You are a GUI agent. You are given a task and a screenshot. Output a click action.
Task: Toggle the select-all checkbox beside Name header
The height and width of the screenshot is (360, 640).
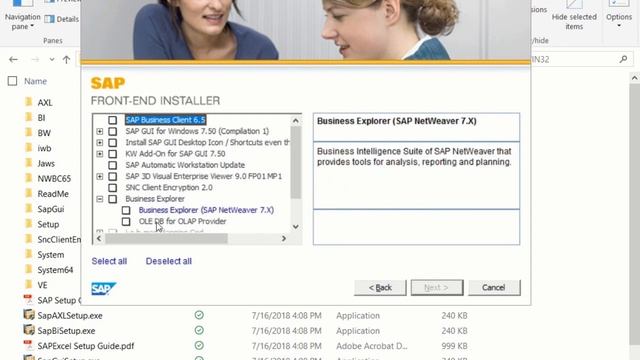pos(13,81)
